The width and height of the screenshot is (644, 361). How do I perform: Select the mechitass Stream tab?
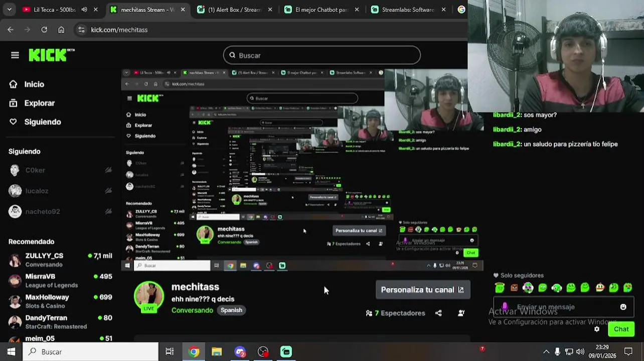147,10
